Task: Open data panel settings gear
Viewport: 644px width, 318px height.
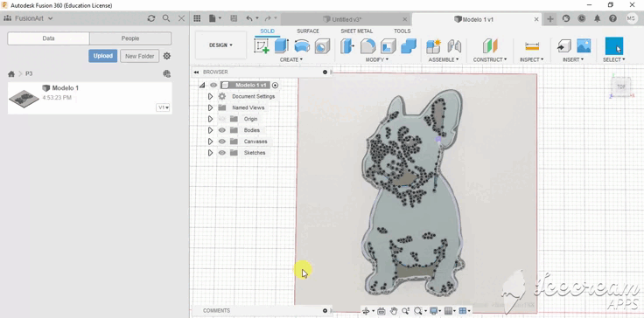Action: coord(167,56)
